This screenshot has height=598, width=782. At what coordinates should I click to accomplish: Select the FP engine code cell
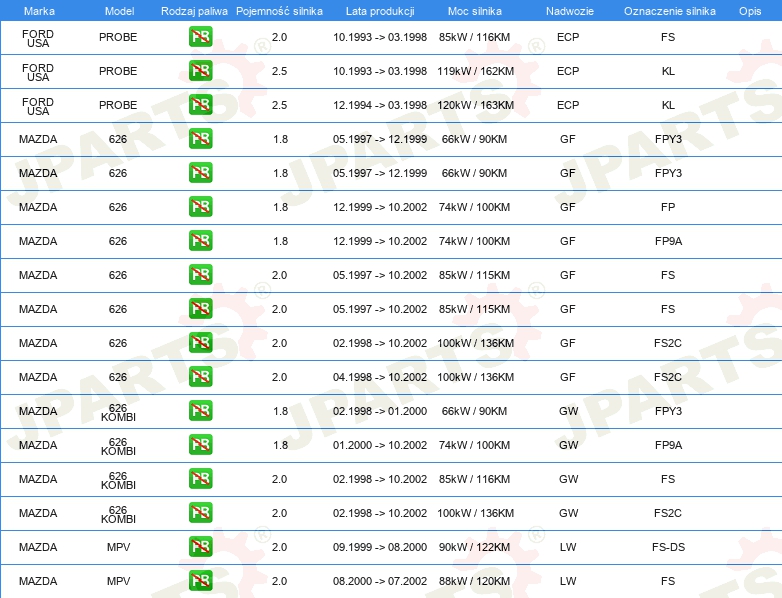(x=668, y=207)
